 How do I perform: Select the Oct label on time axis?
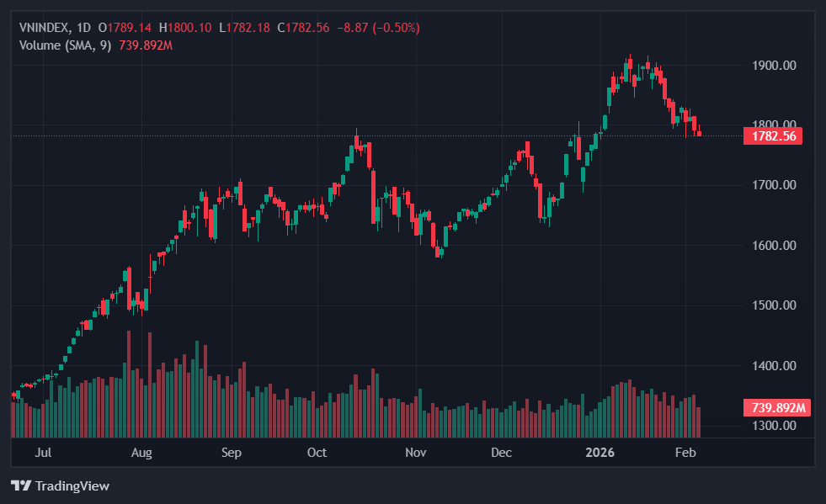pyautogui.click(x=317, y=453)
